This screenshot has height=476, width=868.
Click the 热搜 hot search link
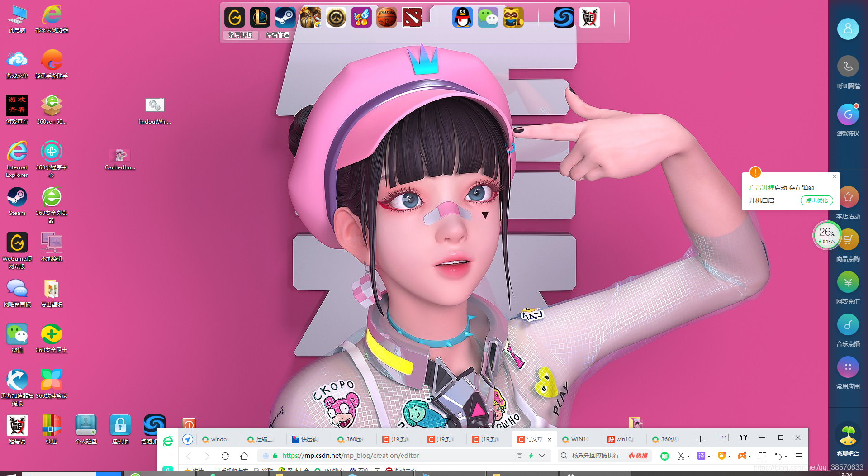click(x=638, y=456)
